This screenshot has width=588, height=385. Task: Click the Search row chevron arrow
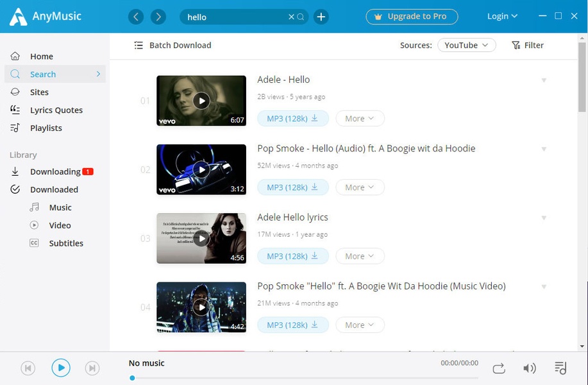(x=98, y=74)
